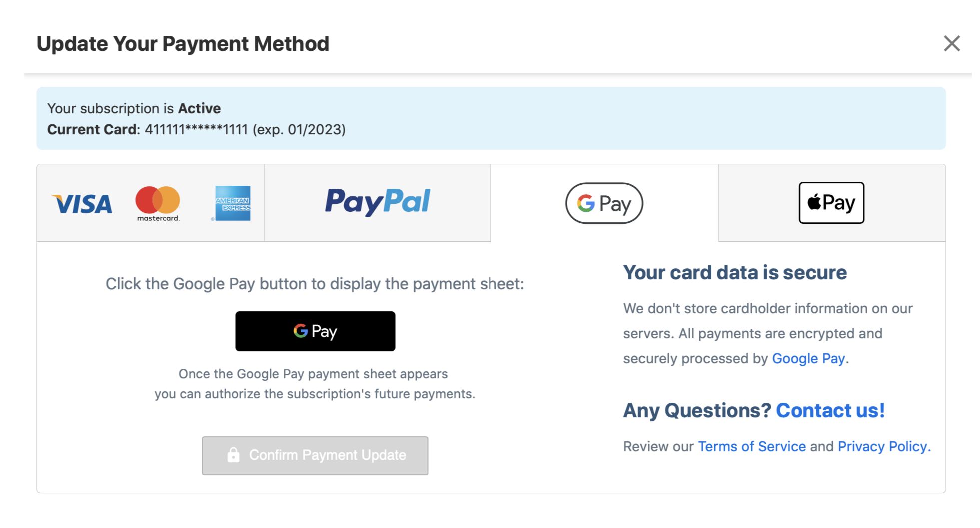The width and height of the screenshot is (980, 528).
Task: Click the Google Pay hyperlink in security text
Action: (x=808, y=358)
